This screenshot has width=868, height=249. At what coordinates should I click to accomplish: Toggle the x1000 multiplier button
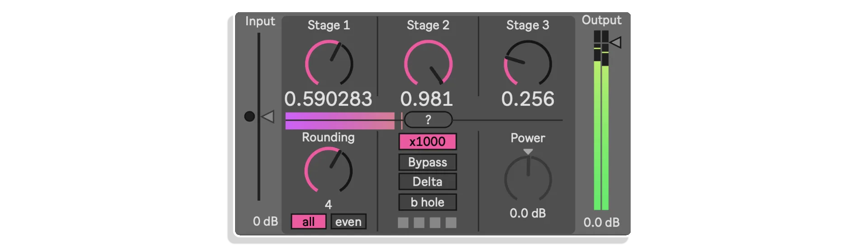428,141
